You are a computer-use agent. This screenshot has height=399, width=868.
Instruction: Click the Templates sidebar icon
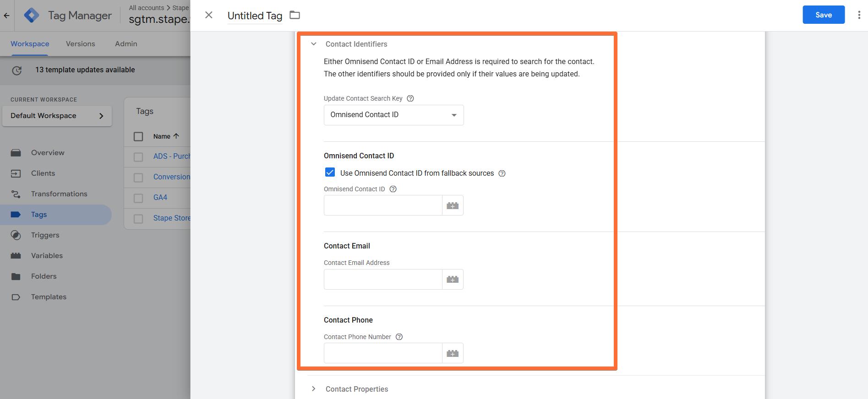tap(16, 297)
